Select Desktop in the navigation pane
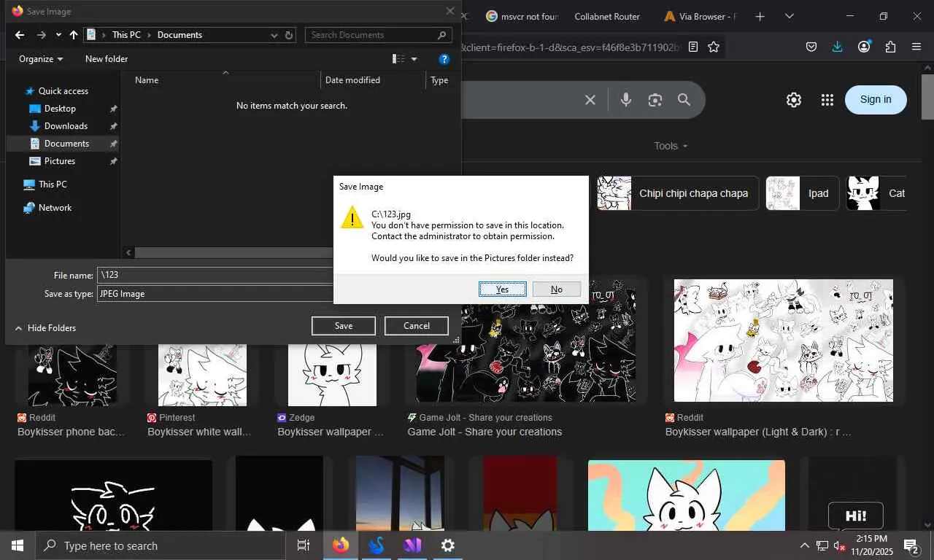This screenshot has width=934, height=560. (x=60, y=109)
